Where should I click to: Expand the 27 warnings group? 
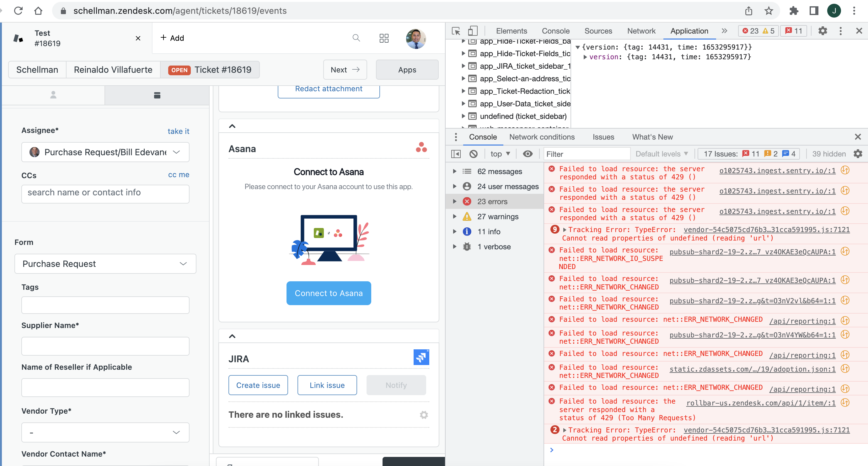[454, 216]
